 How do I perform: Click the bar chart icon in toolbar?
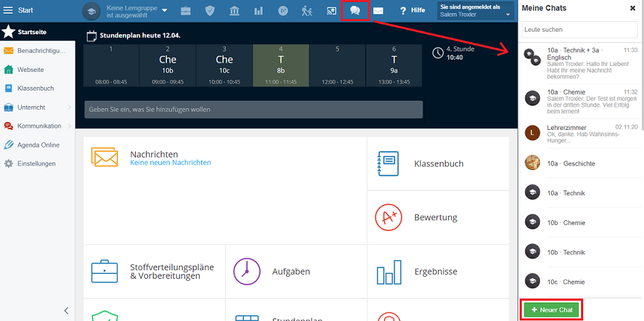(x=259, y=11)
